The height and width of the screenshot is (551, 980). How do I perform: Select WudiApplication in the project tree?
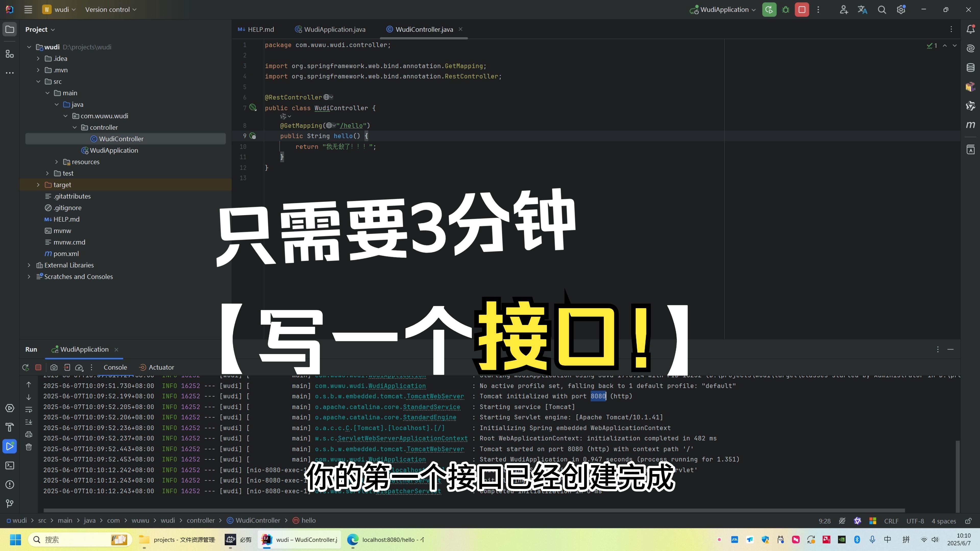(x=114, y=150)
